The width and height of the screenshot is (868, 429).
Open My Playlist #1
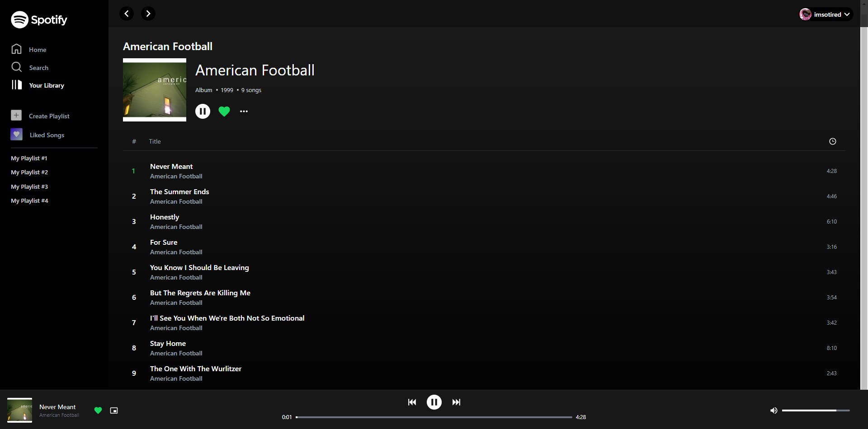click(x=29, y=158)
